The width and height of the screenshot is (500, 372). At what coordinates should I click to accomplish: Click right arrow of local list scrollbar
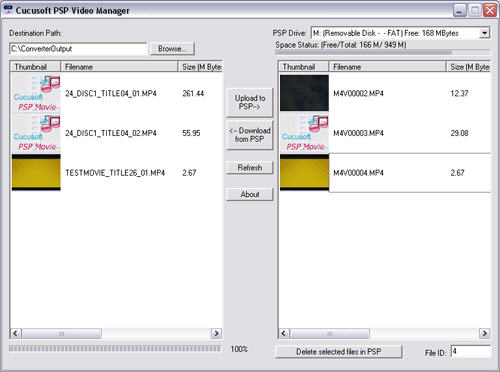[x=216, y=333]
